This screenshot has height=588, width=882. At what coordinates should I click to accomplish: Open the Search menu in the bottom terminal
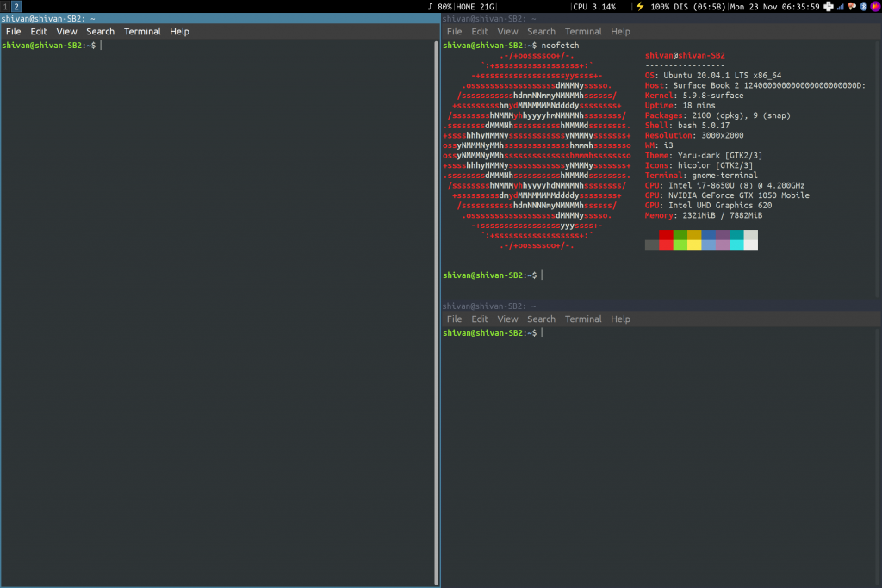(541, 319)
